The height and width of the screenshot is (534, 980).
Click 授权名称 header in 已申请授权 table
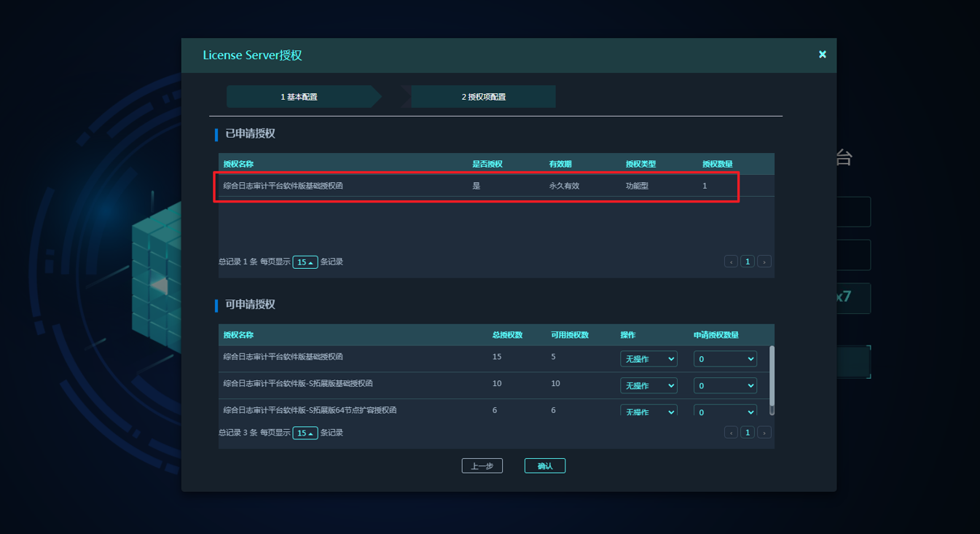pos(238,164)
